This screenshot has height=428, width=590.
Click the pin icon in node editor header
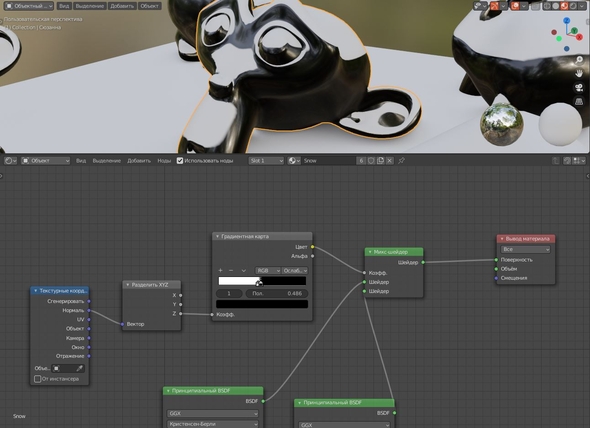pyautogui.click(x=401, y=161)
